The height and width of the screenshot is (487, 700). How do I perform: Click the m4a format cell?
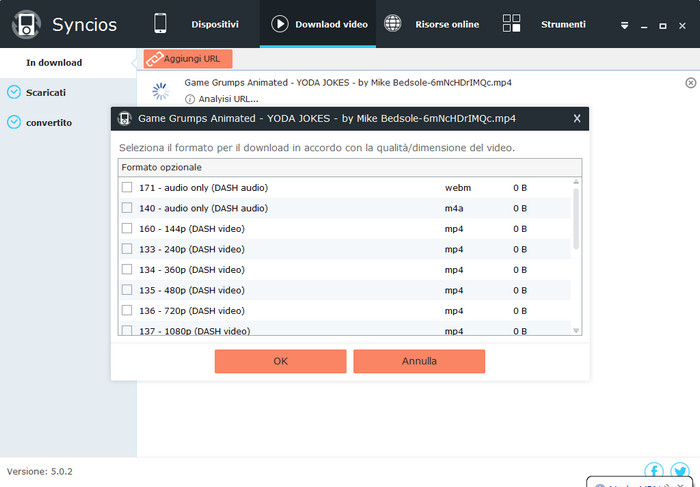pyautogui.click(x=454, y=208)
